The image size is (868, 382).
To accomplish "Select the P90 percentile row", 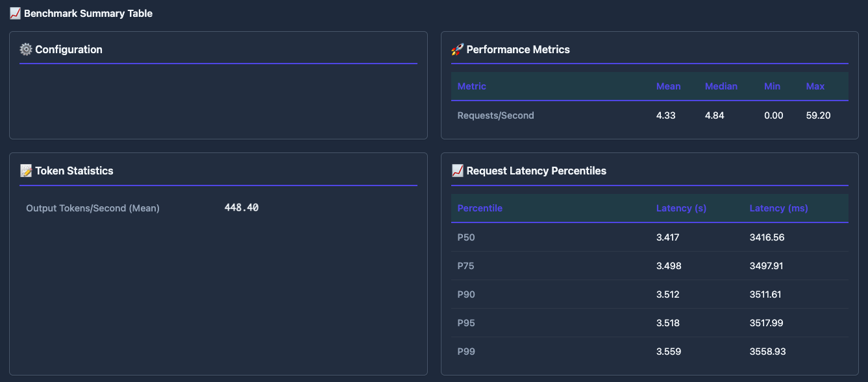I will (466, 294).
